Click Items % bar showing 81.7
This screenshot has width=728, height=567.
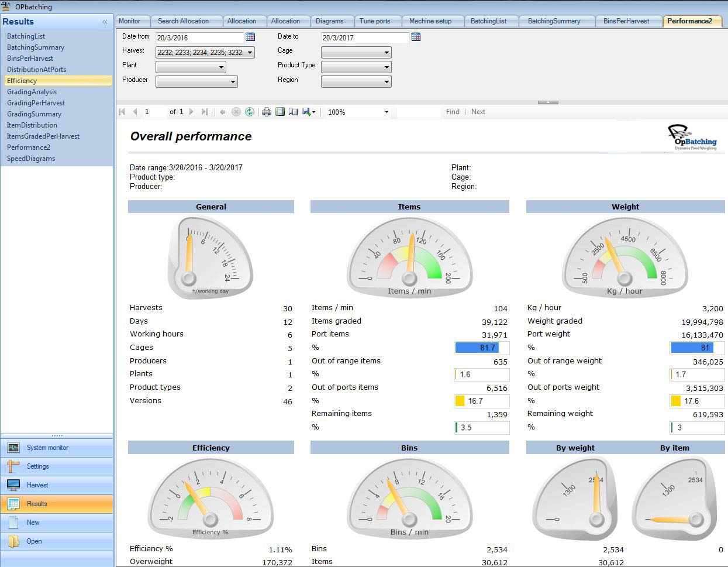[482, 348]
